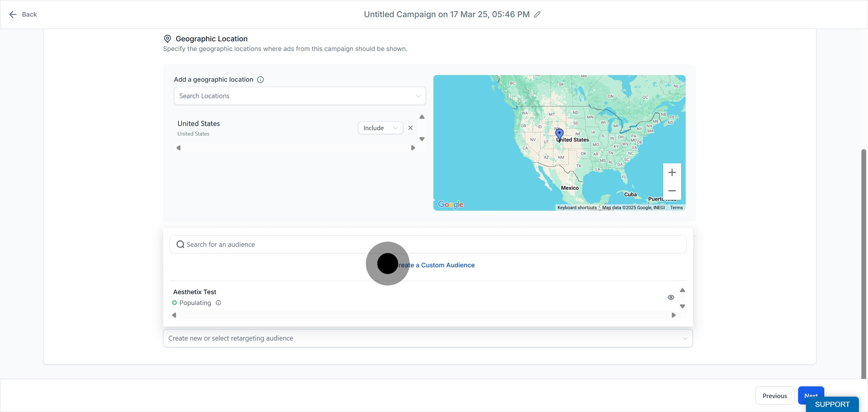Image resolution: width=868 pixels, height=412 pixels.
Task: Click the pencil icon to rename the campaign
Action: pos(537,14)
